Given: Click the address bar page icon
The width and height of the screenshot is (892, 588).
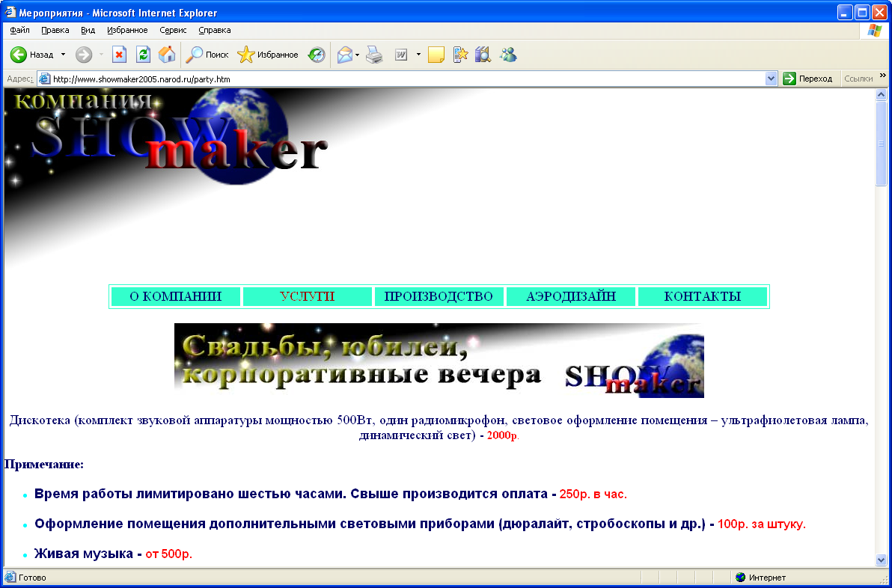Looking at the screenshot, I should coord(44,79).
